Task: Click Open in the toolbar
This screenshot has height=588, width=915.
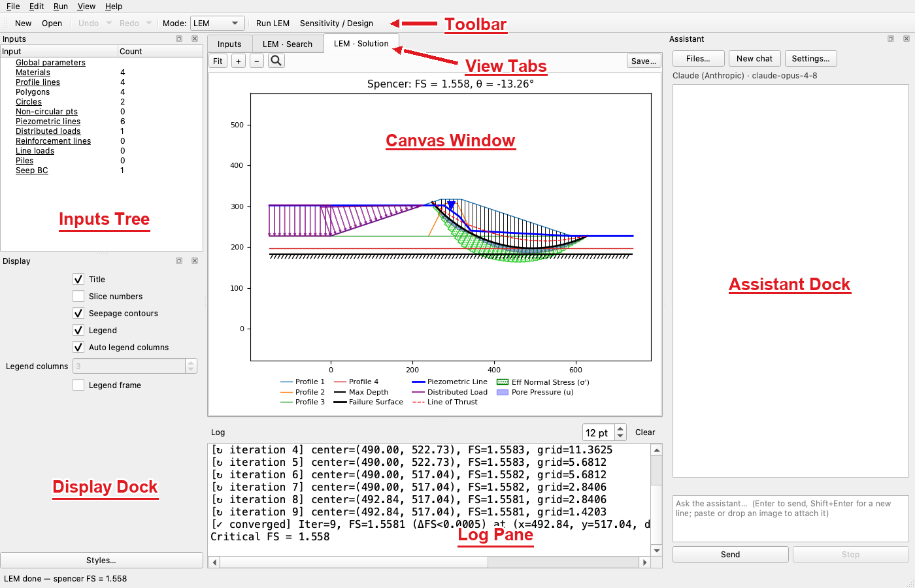Action: click(x=52, y=24)
